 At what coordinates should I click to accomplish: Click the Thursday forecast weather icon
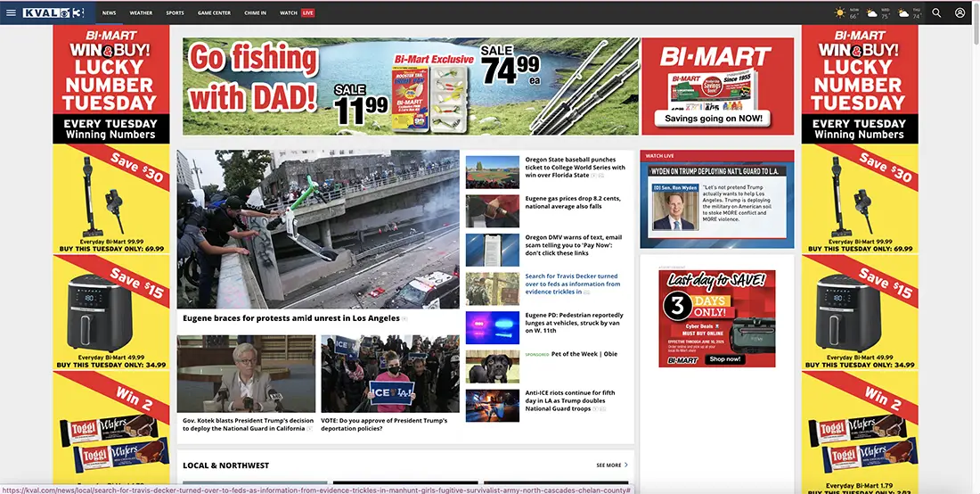click(903, 12)
